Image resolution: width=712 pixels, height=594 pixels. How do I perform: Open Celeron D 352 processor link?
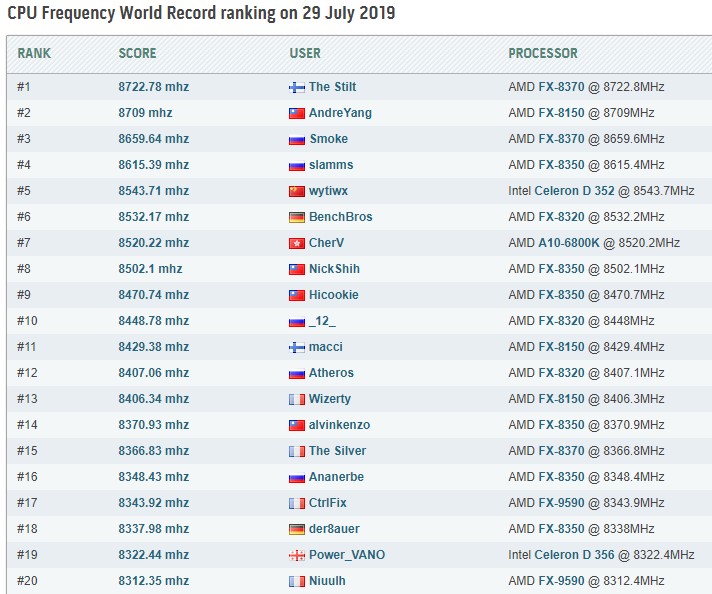point(574,191)
